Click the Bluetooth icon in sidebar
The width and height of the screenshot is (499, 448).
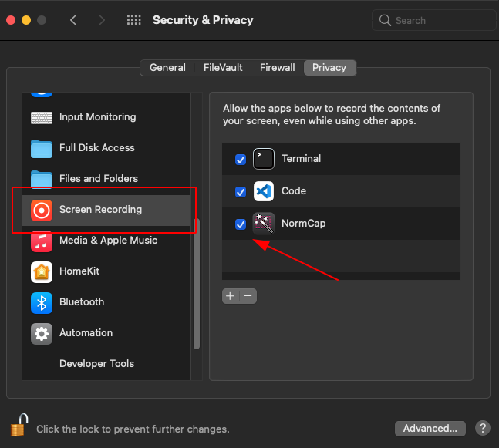(42, 302)
